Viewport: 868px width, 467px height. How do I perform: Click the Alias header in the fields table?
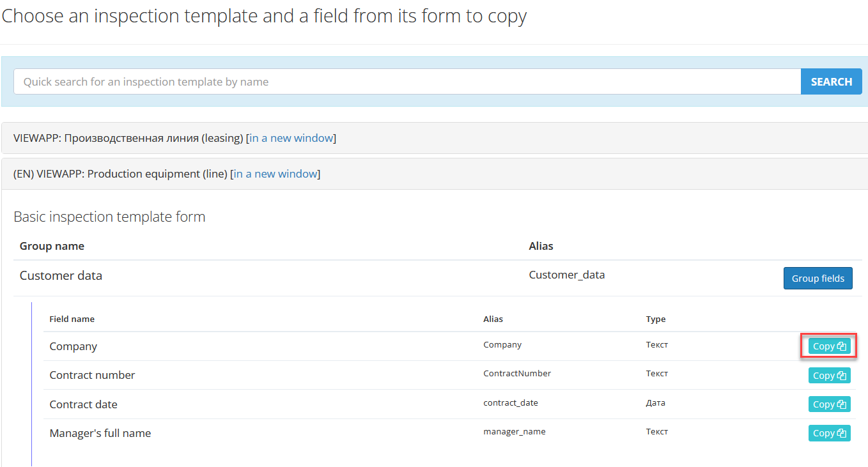(x=493, y=319)
